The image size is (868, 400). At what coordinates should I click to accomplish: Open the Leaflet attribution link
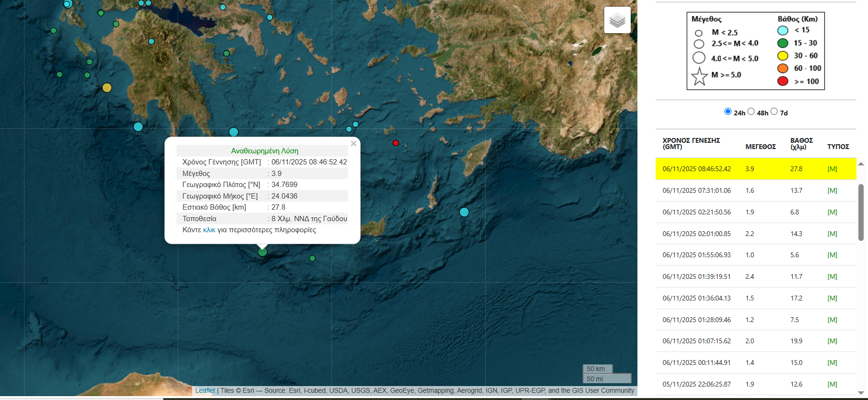click(205, 390)
